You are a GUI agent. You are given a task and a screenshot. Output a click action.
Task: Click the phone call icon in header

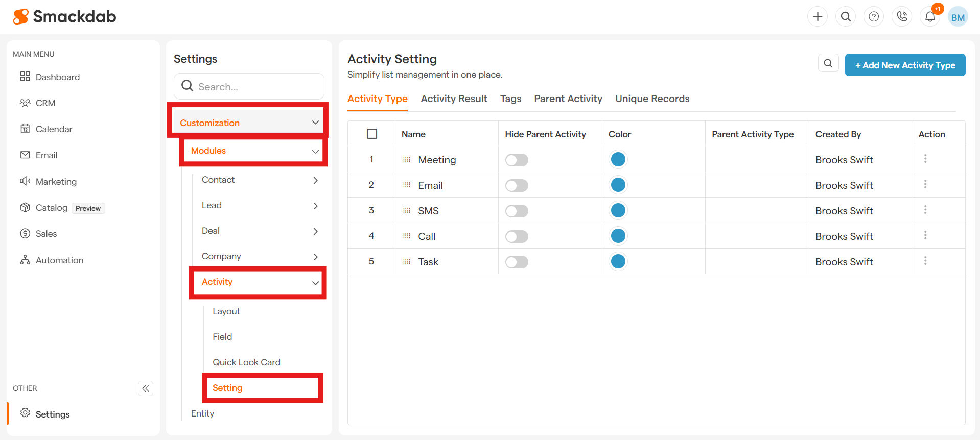tap(902, 17)
